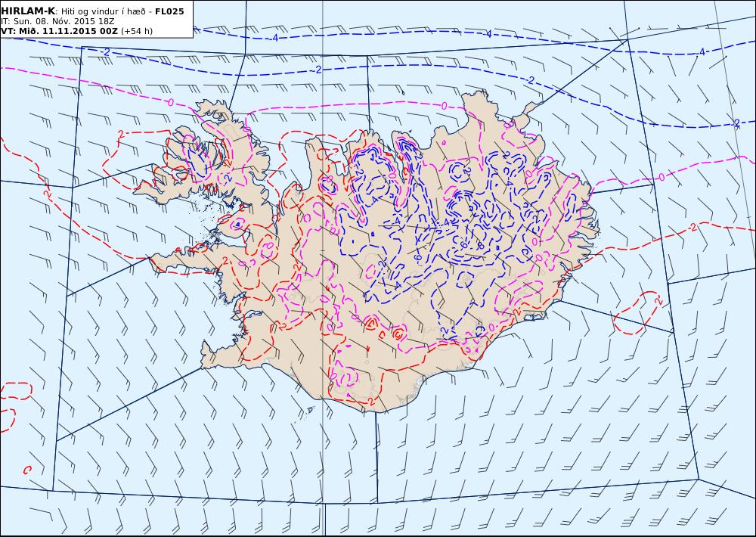This screenshot has height=537, width=756.
Task: Click the '(+54 h)' forecast offset text
Action: (136, 31)
